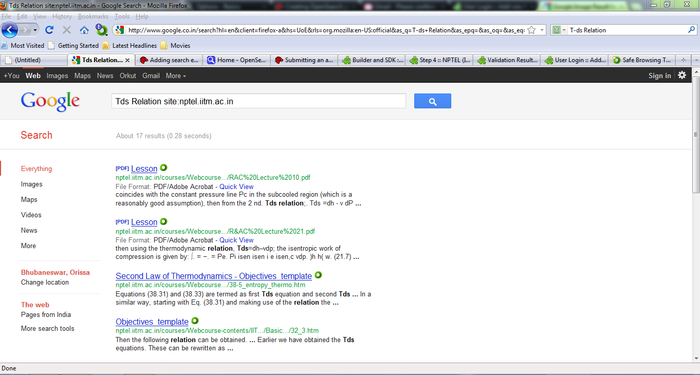The image size is (700, 375).
Task: Click in the Google search query field
Action: point(258,101)
